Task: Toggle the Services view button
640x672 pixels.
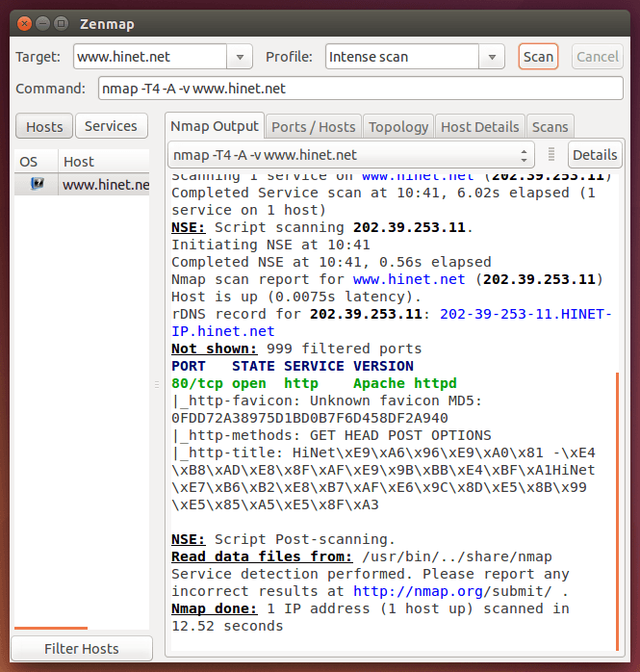Action: coord(112,126)
